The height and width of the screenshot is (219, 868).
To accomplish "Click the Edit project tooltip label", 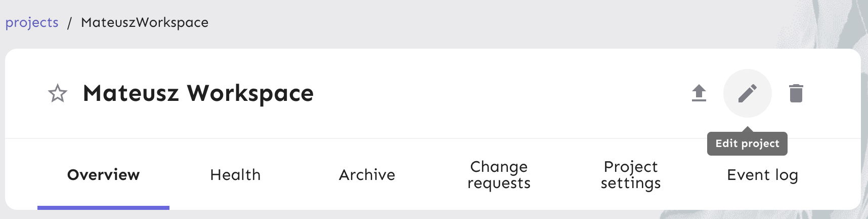I will point(747,144).
